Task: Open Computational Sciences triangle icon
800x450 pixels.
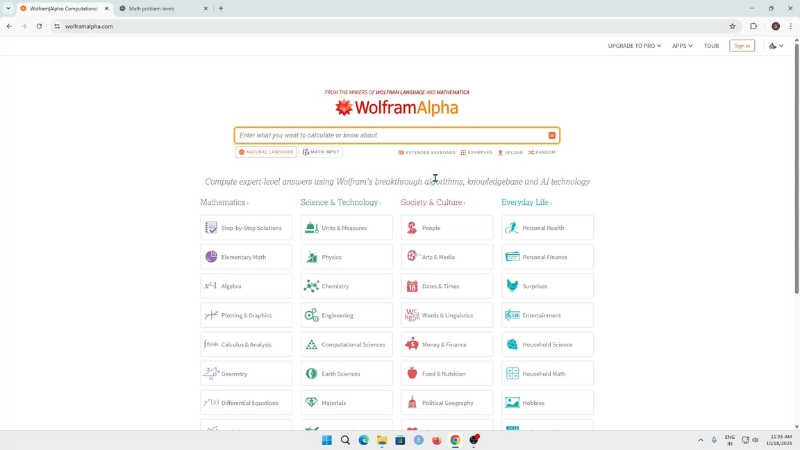Action: 311,344
